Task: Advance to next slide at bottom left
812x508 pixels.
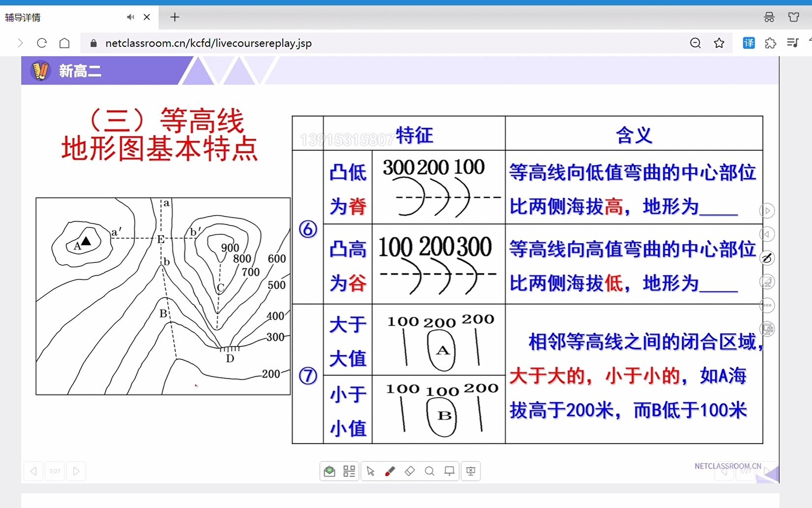Action: click(76, 471)
